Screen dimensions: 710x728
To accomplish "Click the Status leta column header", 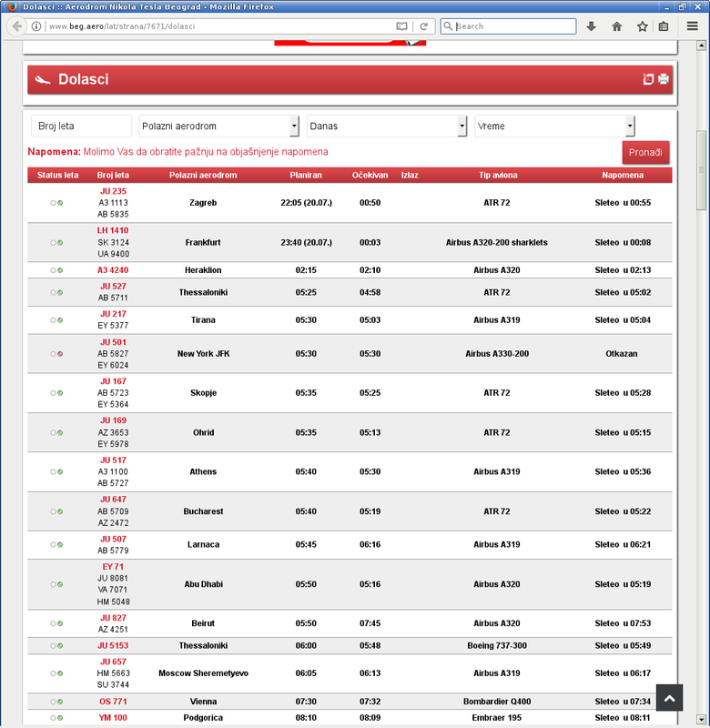I will pyautogui.click(x=57, y=176).
